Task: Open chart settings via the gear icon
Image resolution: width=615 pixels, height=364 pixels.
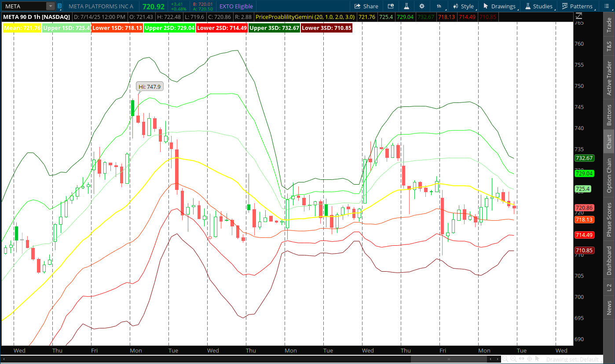Action: point(421,6)
